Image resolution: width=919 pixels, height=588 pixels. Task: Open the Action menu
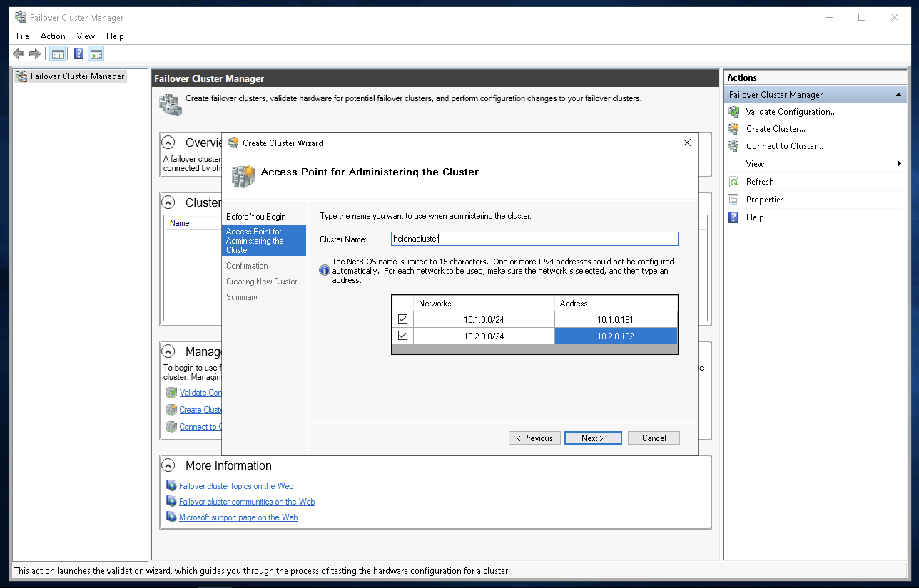(x=53, y=36)
